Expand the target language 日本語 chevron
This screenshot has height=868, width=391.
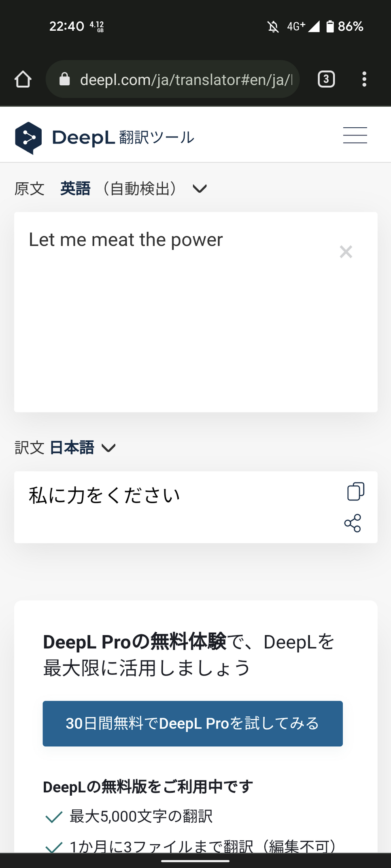pos(108,448)
